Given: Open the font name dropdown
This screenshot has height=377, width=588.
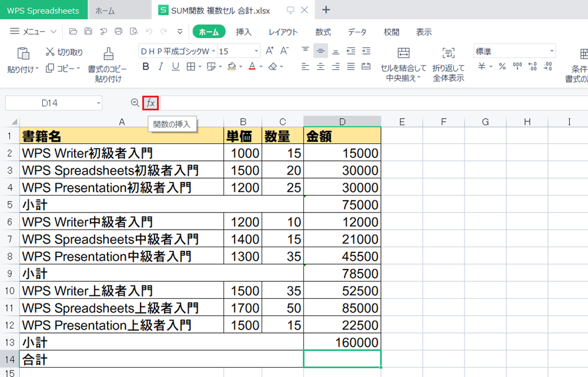Looking at the screenshot, I should (213, 51).
